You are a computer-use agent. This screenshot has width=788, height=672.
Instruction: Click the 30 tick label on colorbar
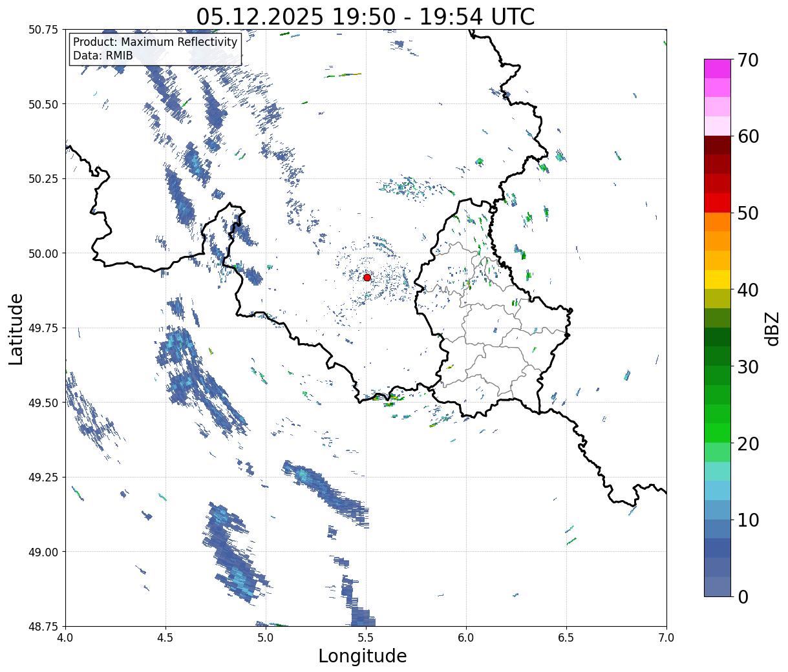[747, 367]
